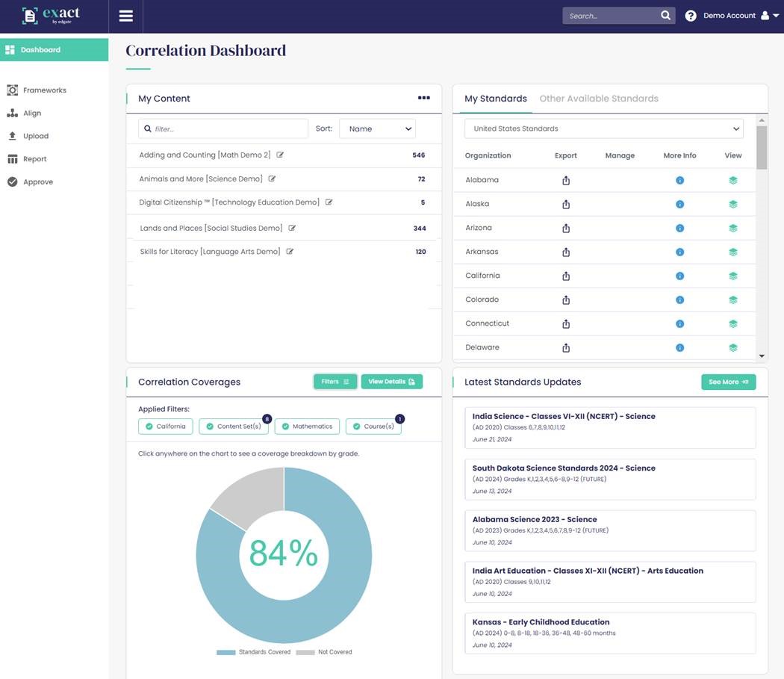
Task: View Alaska standards layers icon
Action: click(733, 204)
